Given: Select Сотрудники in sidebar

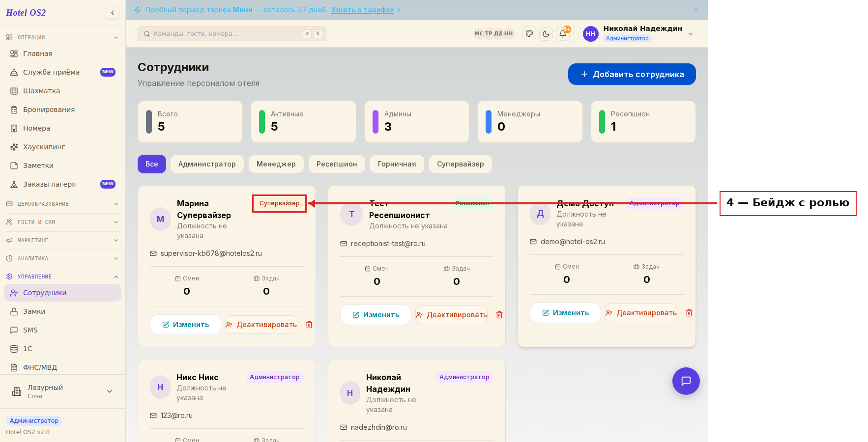Looking at the screenshot, I should [x=62, y=293].
